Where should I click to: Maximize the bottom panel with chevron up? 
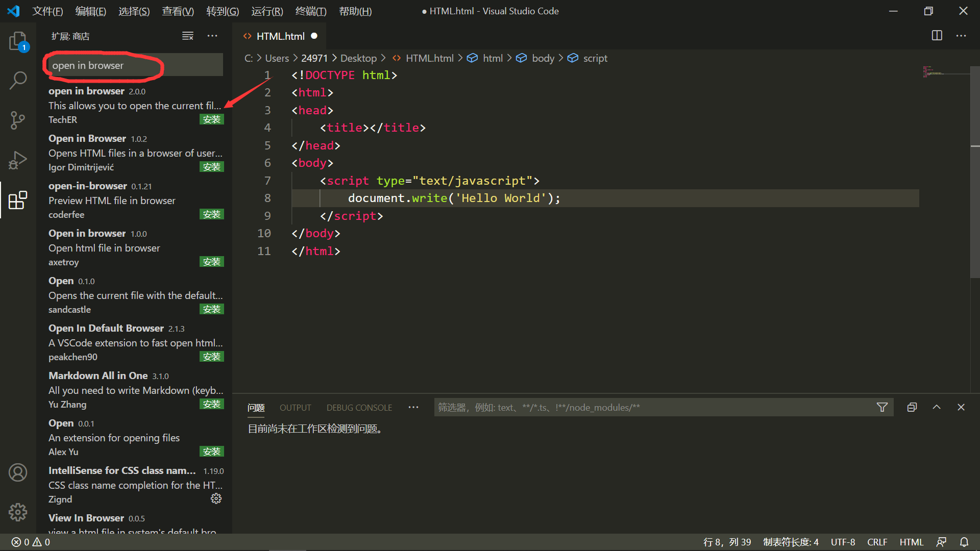(937, 407)
